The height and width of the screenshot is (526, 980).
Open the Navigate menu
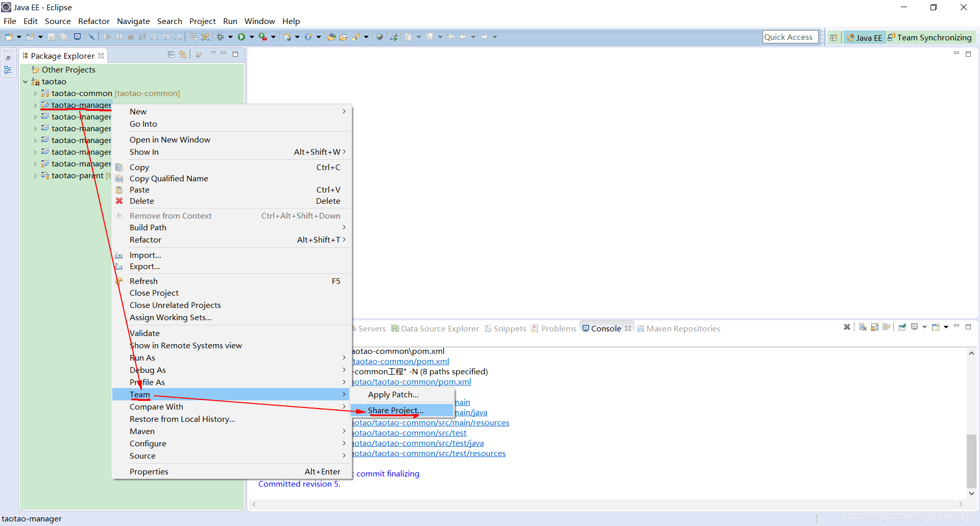point(133,21)
